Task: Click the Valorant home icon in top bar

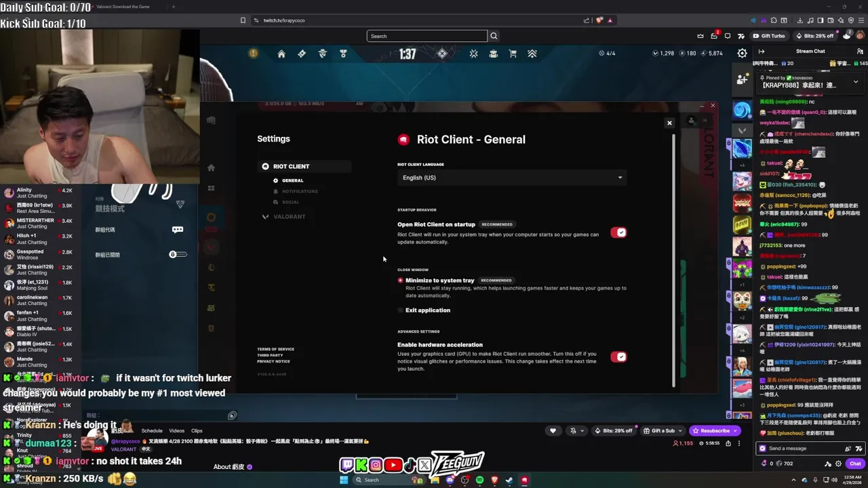Action: pyautogui.click(x=281, y=54)
